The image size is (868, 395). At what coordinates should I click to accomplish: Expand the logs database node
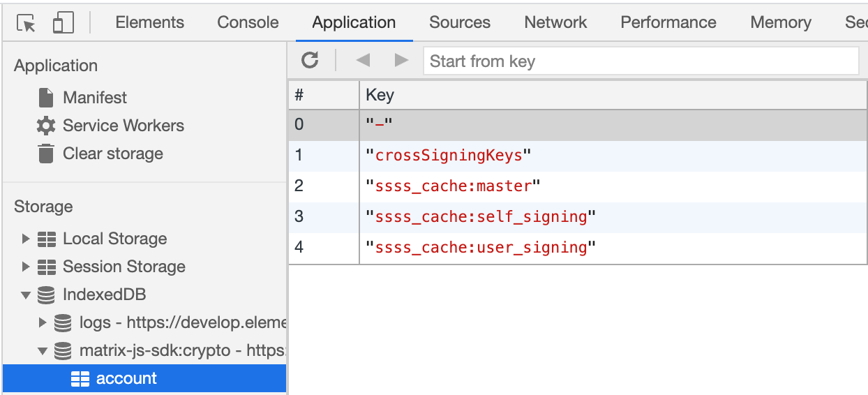pyautogui.click(x=43, y=322)
